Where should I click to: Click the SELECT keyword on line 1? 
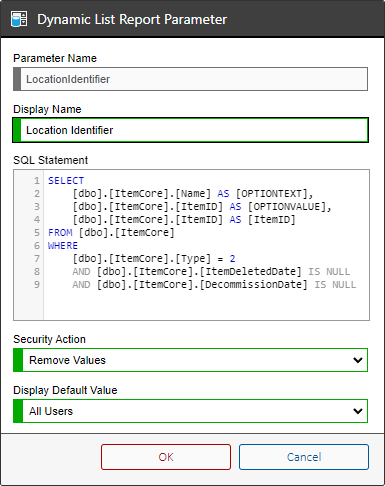click(x=66, y=181)
